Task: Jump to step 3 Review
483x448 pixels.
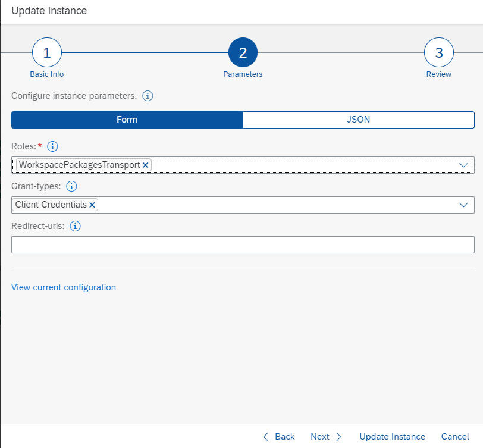Action: tap(438, 53)
